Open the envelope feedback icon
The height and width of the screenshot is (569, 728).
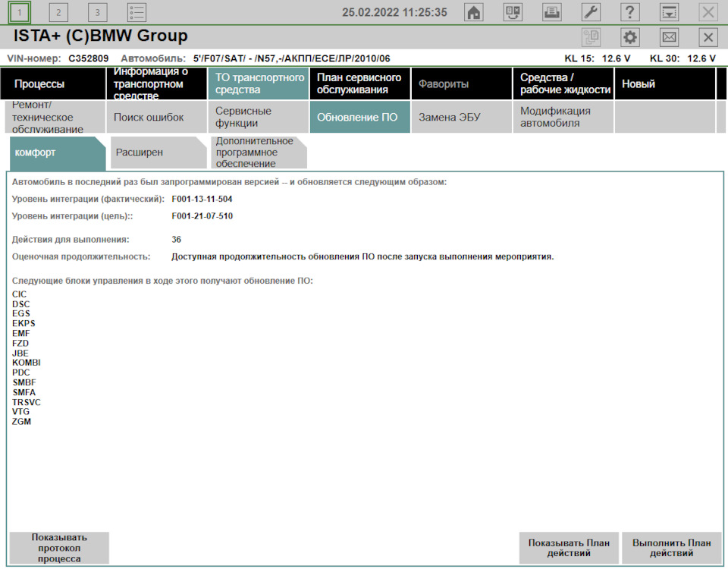[669, 37]
